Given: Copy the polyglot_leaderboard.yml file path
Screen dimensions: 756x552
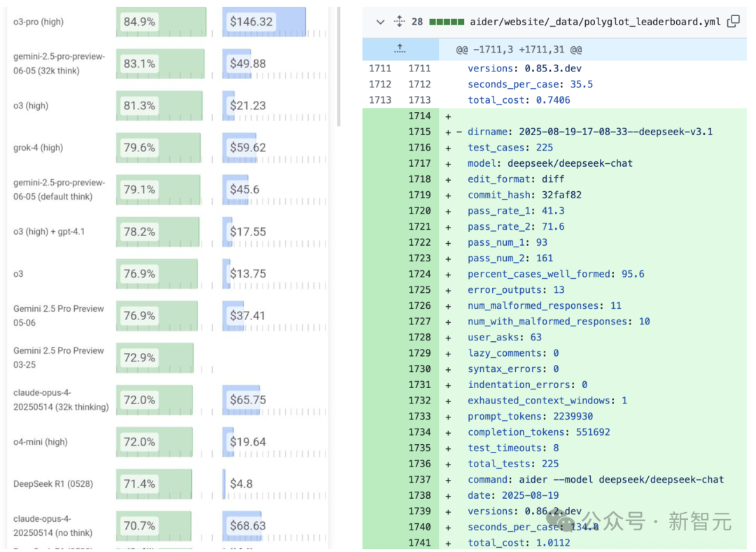Looking at the screenshot, I should 734,21.
